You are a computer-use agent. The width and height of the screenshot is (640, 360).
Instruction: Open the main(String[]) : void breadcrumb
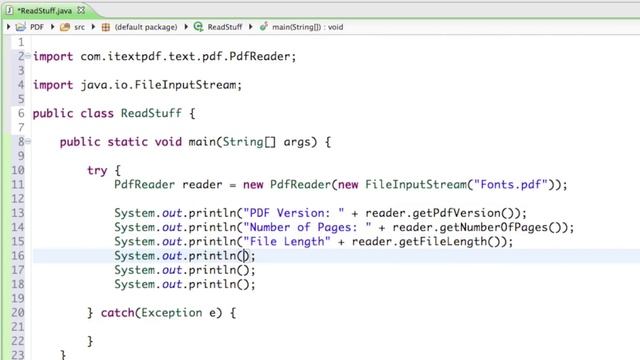pyautogui.click(x=307, y=27)
